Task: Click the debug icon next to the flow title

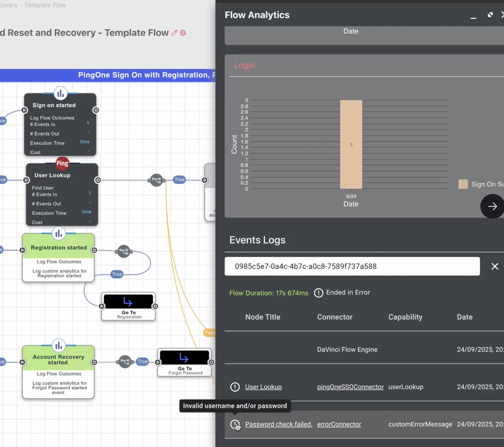Action: tap(183, 33)
